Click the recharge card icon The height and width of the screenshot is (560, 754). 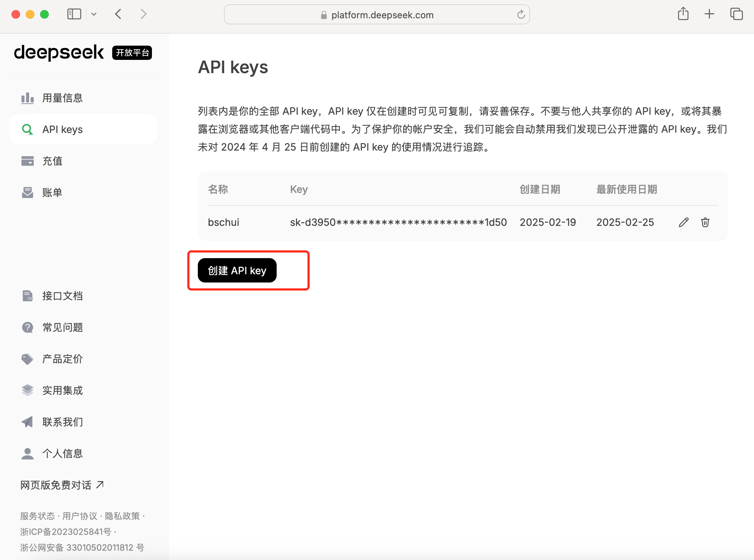pyautogui.click(x=28, y=161)
